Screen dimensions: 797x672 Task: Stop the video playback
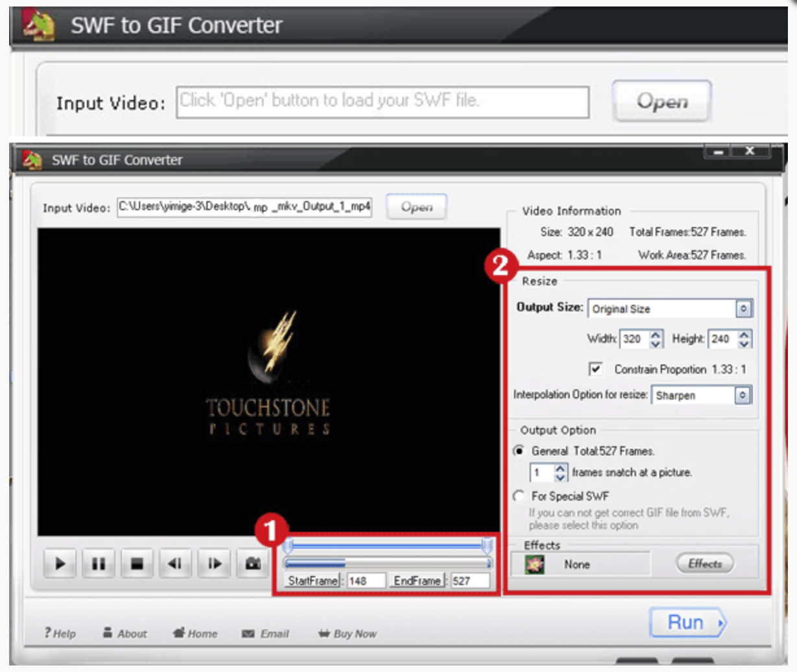[137, 564]
